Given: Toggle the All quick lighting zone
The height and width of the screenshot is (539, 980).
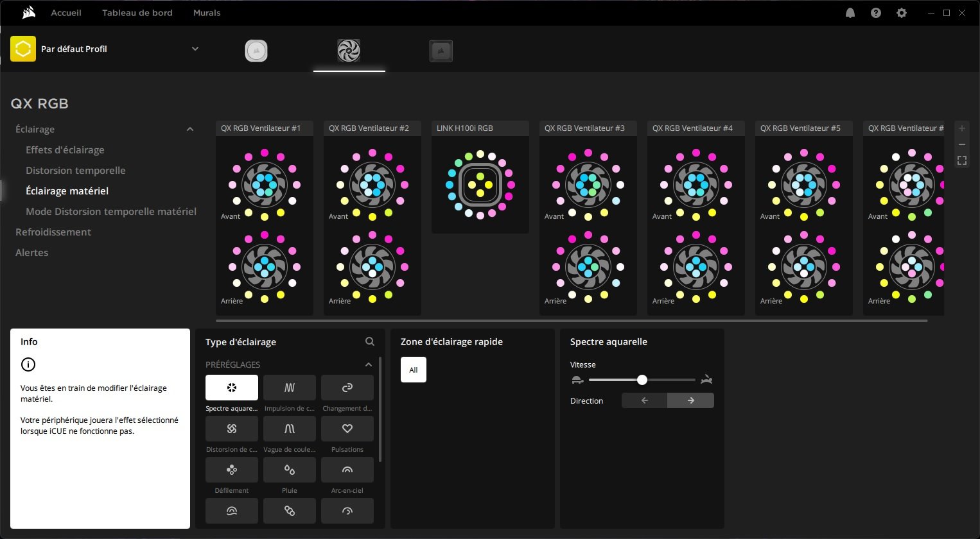Looking at the screenshot, I should coord(414,370).
